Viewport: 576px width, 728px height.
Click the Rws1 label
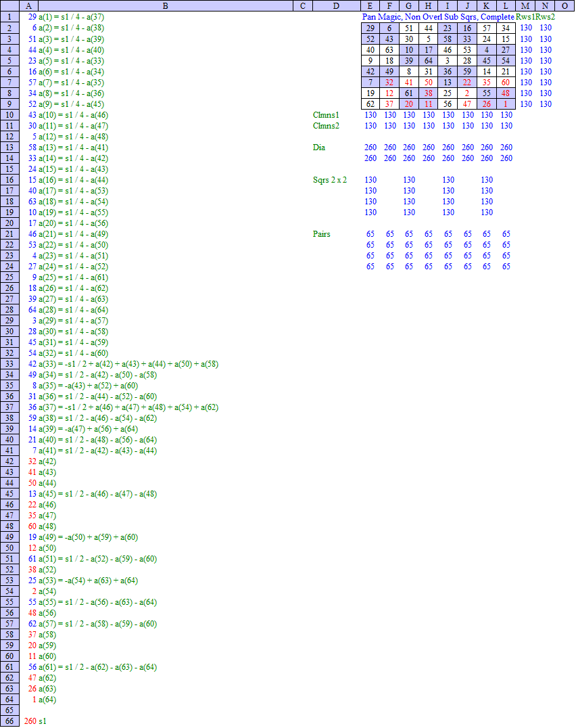pos(525,17)
